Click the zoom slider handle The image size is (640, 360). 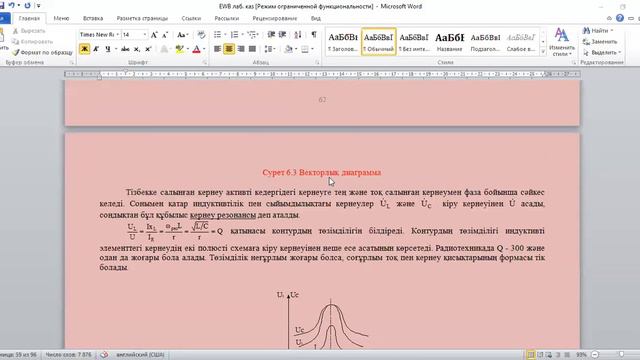click(621, 355)
